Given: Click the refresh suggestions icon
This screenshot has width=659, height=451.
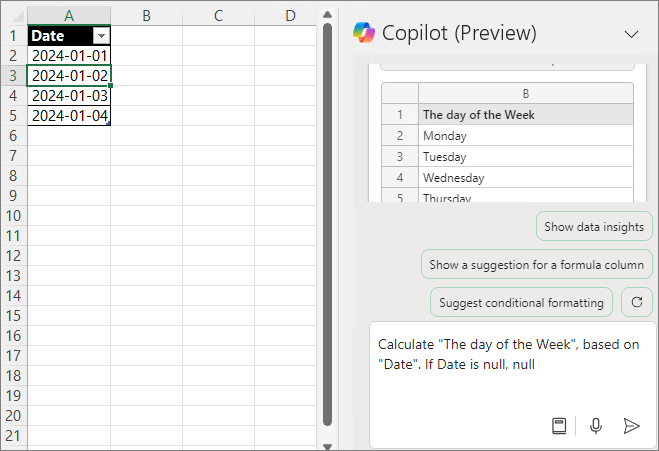Looking at the screenshot, I should (637, 301).
